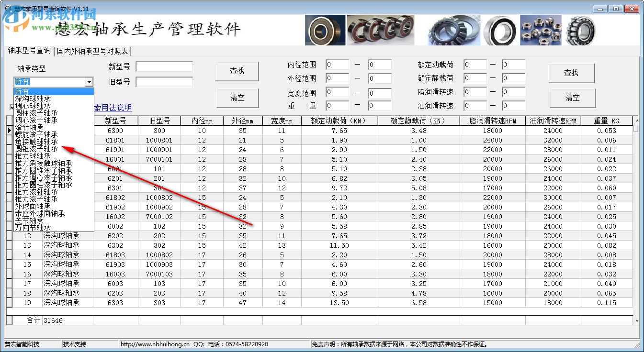Click the white bearing ring image in the header
This screenshot has height=352, width=644.
499,29
